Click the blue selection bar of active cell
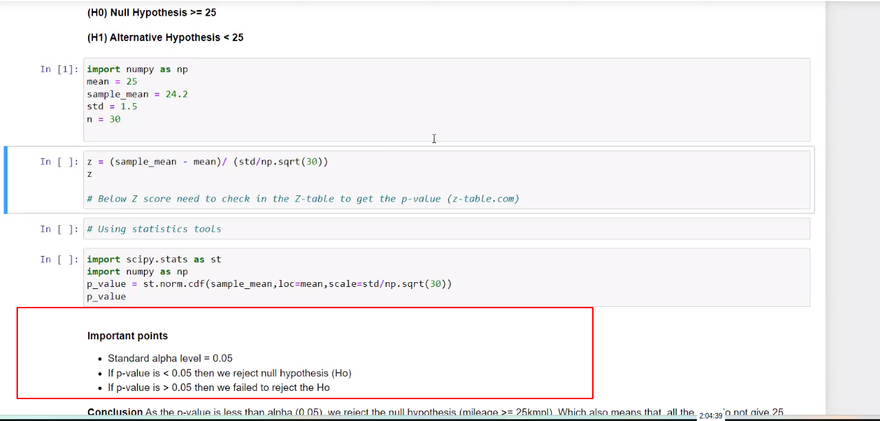880x421 pixels. [6, 180]
